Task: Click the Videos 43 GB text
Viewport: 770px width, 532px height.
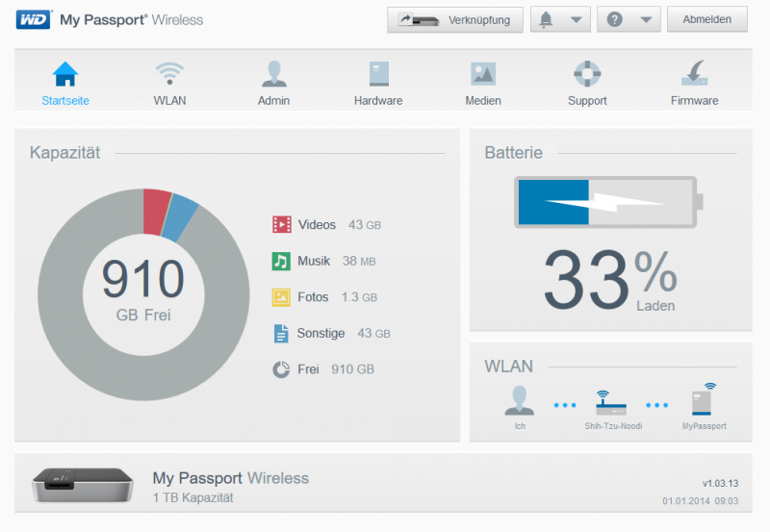Action: point(340,225)
